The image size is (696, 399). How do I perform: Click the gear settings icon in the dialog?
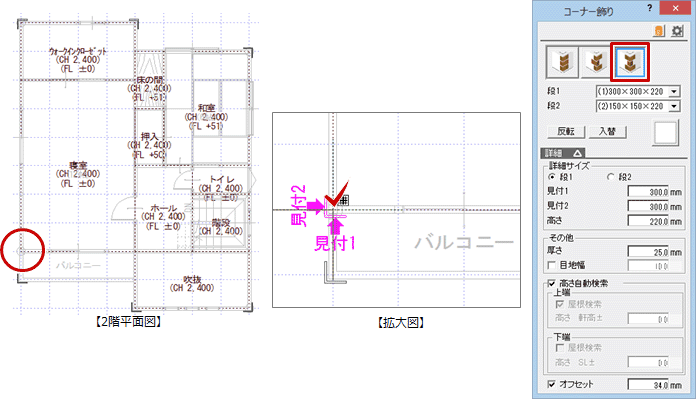677,31
